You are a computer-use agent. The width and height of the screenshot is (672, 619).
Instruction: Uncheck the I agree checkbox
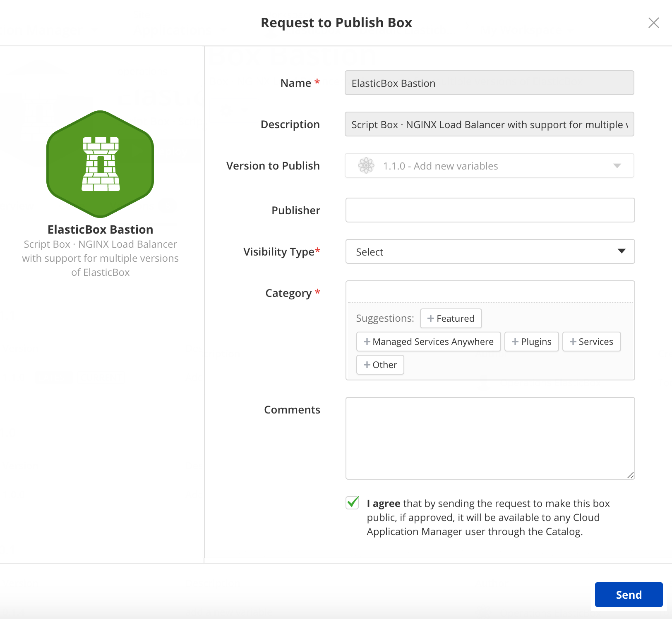click(353, 503)
